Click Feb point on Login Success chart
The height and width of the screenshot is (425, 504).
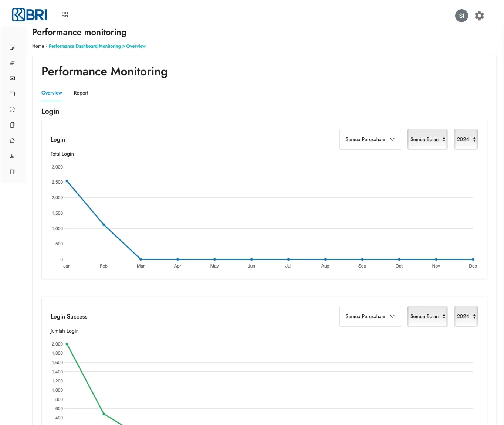pos(104,414)
